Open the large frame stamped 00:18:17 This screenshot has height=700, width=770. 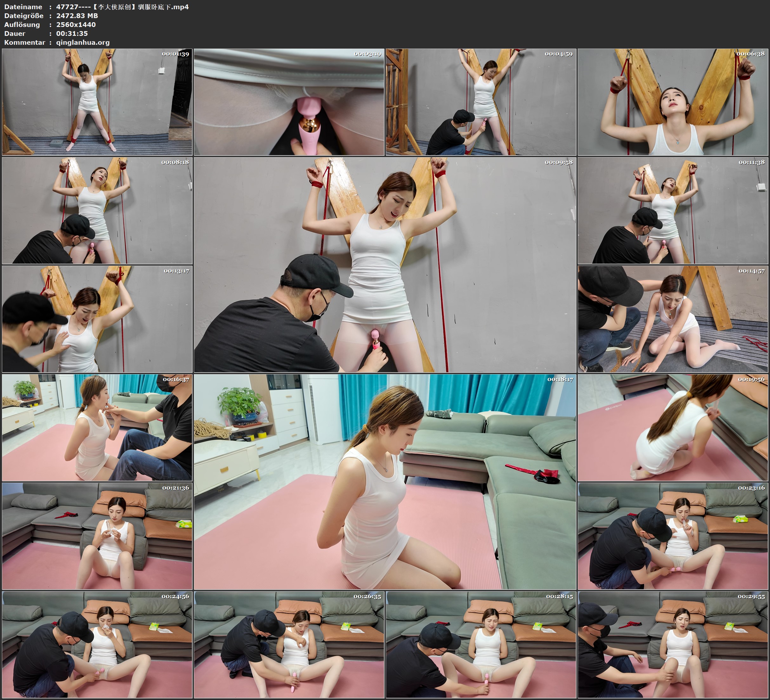tap(385, 482)
